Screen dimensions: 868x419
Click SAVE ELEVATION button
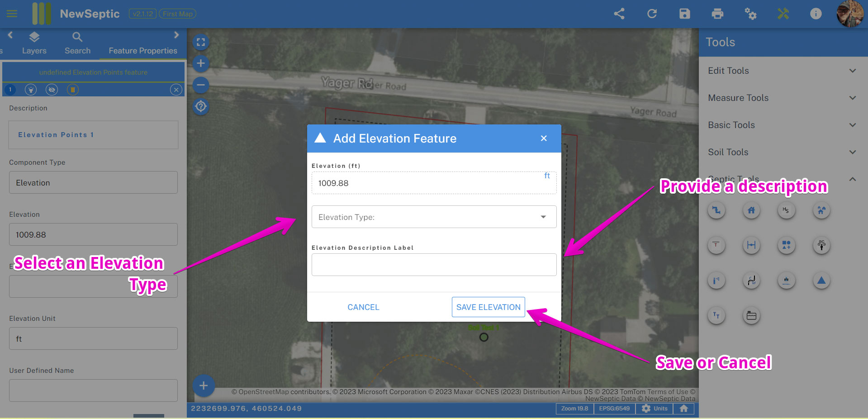click(x=488, y=307)
